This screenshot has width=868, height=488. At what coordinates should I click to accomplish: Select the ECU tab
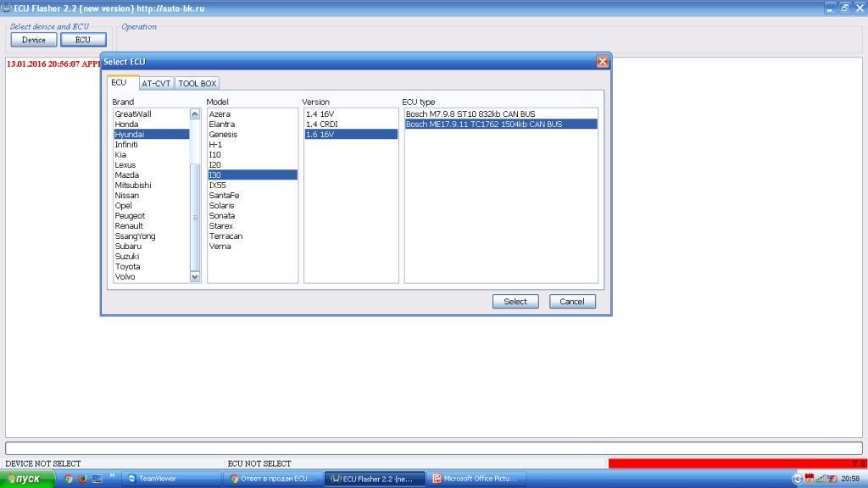pos(122,82)
